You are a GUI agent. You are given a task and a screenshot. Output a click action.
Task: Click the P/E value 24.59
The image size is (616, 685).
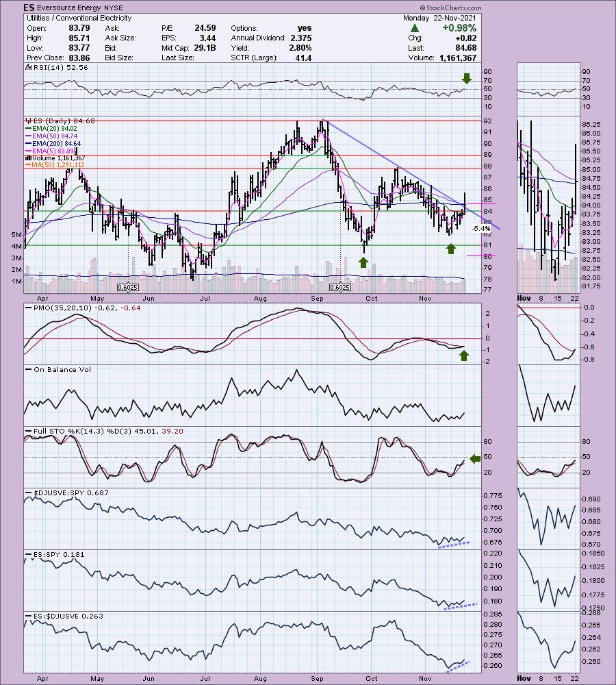(x=205, y=28)
